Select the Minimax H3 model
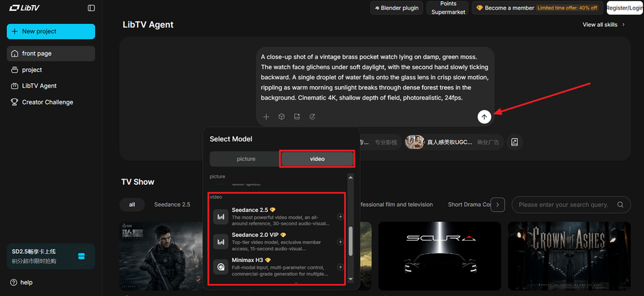Screen dimensions: 644x296 tap(279, 267)
